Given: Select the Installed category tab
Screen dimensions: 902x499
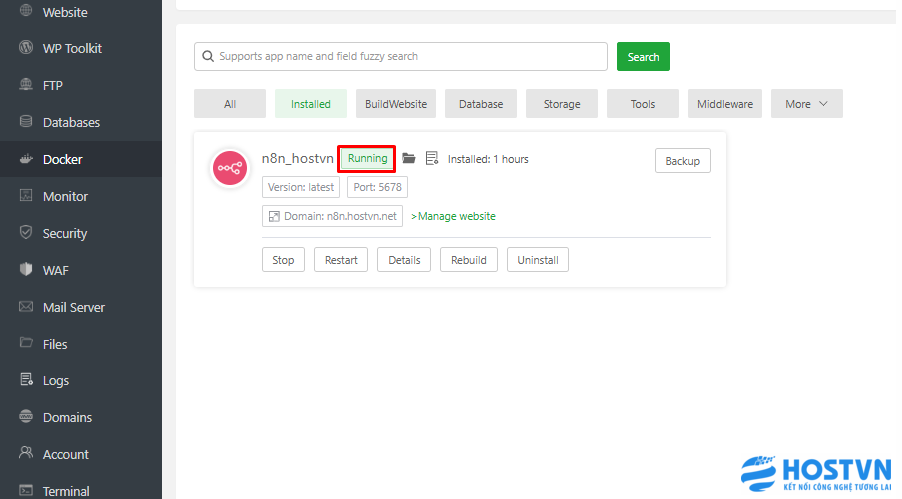Looking at the screenshot, I should point(311,104).
